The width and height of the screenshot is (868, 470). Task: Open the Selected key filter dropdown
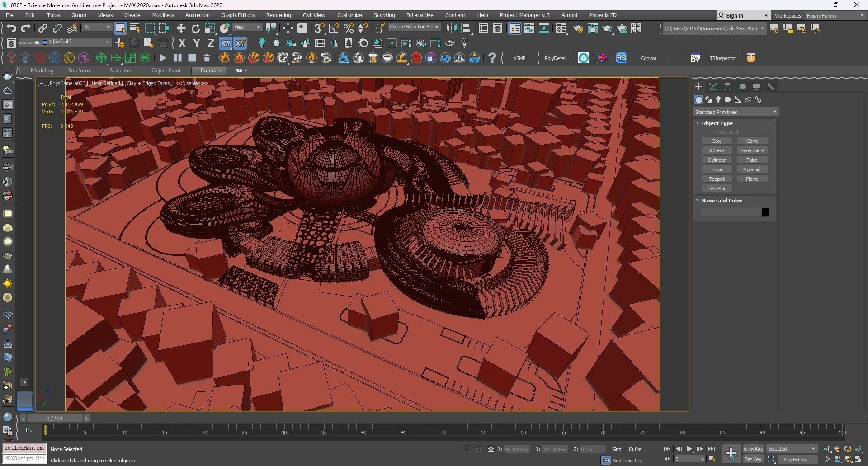(x=791, y=449)
